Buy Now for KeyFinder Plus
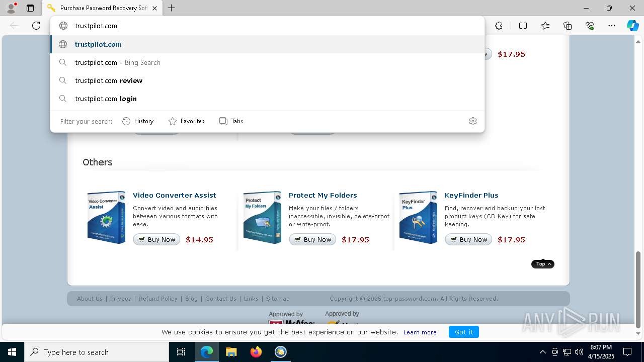Screen dimensions: 644x362 (468, 239)
